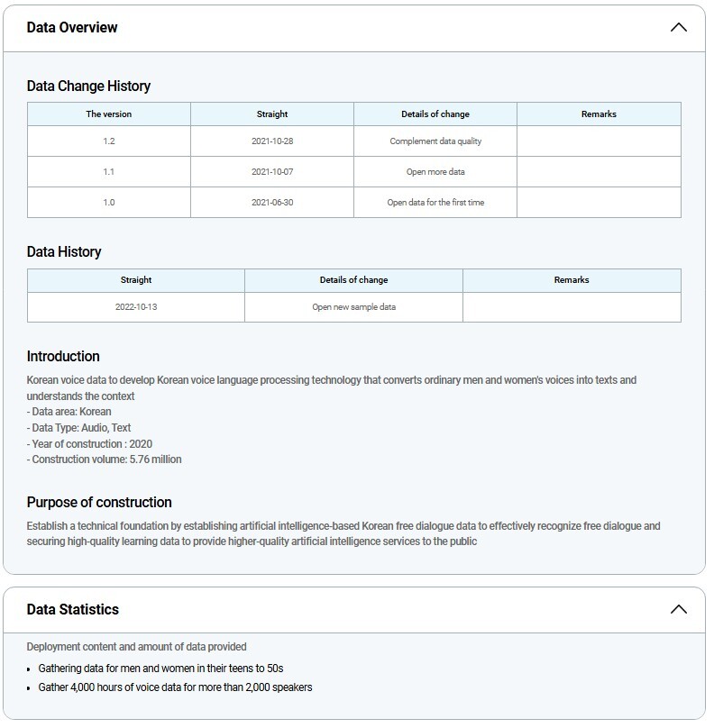Collapse the Data Overview section chevron

(x=679, y=27)
